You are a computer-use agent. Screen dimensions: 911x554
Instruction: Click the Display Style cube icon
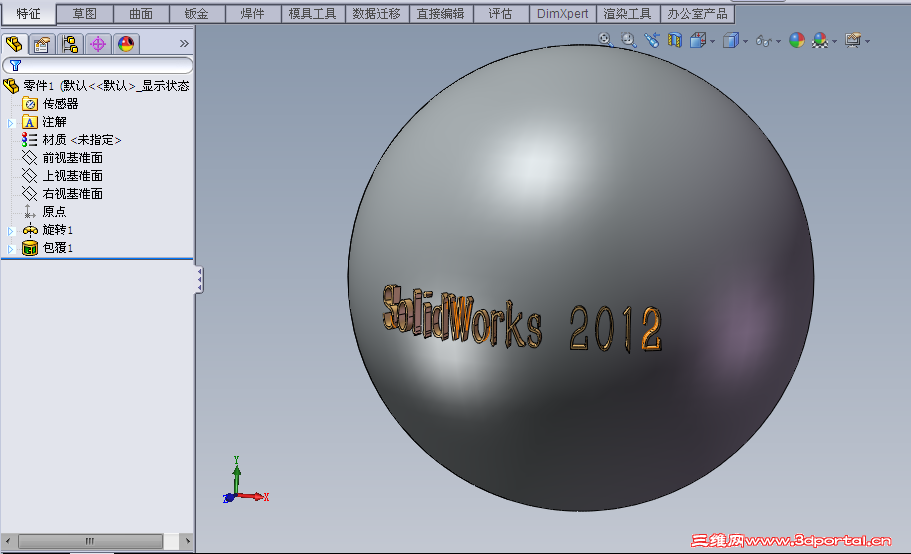click(731, 40)
